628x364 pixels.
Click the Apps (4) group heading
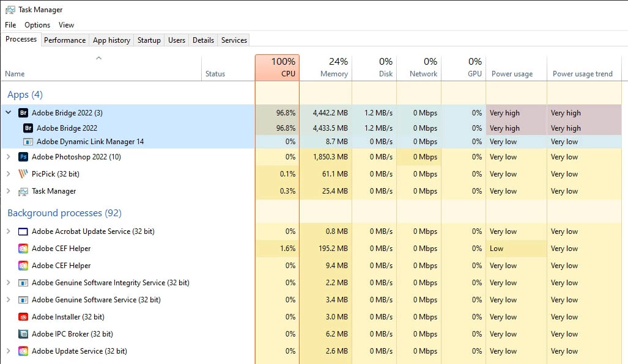click(x=25, y=95)
